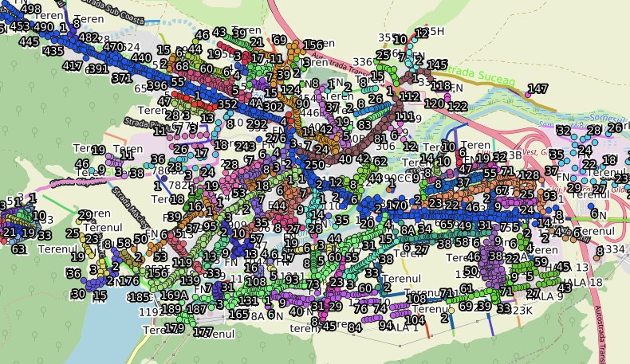
Task: Click the 23K parcel label
Action: tap(522, 311)
